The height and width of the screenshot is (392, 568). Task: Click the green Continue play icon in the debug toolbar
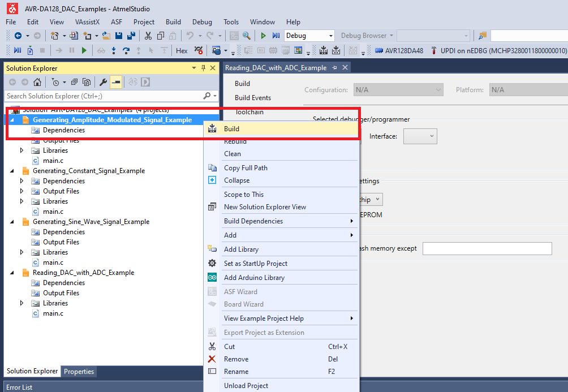pos(84,50)
